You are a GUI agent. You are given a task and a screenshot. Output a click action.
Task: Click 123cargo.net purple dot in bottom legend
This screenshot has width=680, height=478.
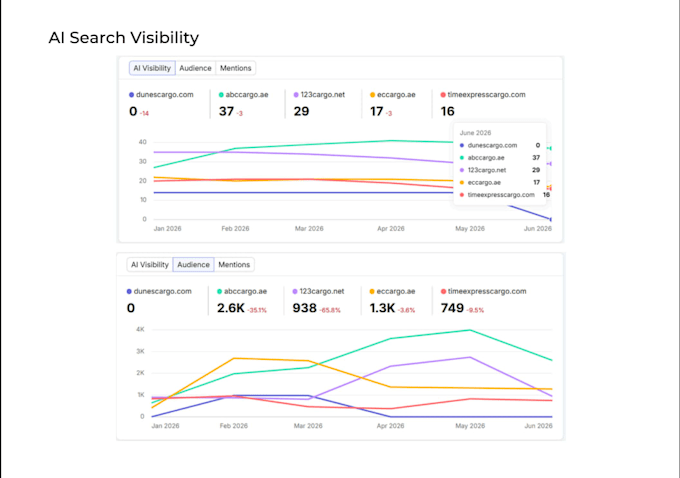pos(295,291)
